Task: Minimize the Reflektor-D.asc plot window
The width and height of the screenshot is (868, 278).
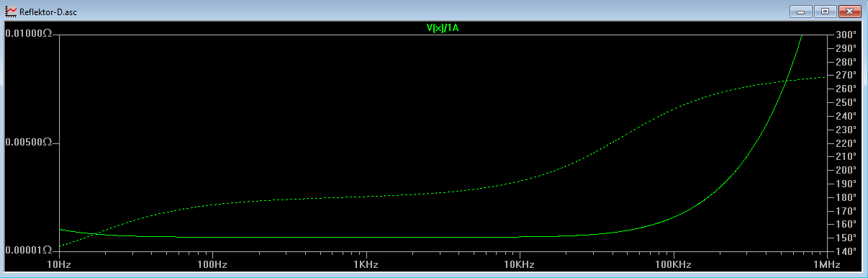Action: (x=800, y=12)
